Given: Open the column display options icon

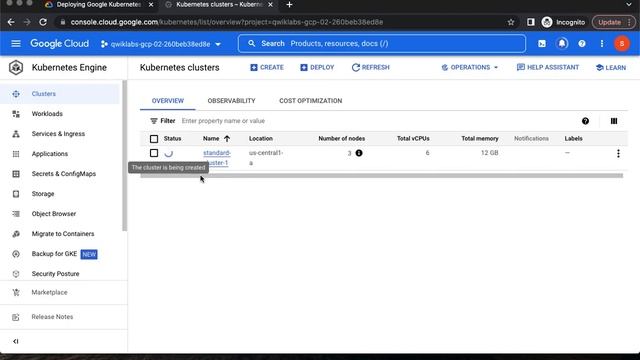Looking at the screenshot, I should coord(614,121).
